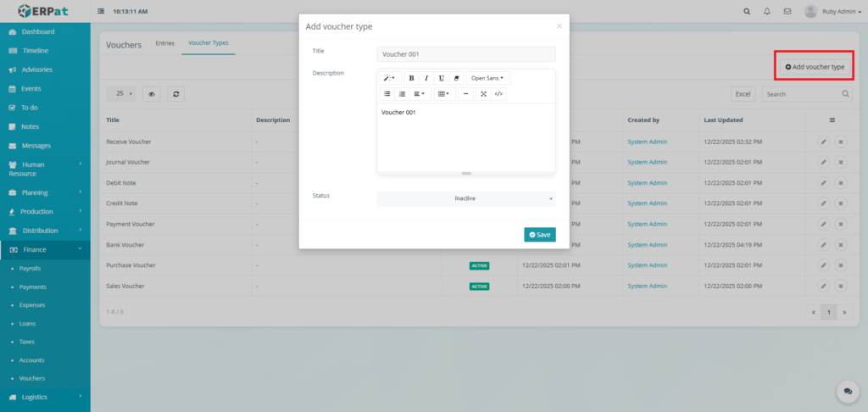Open the table column options menu icon

tap(832, 120)
